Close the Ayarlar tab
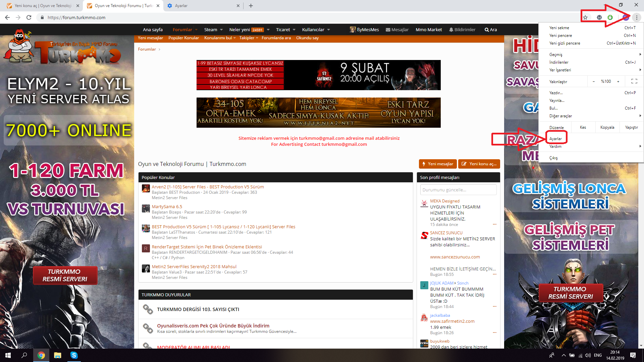Screen dimensions: 644x362 pos(238,6)
